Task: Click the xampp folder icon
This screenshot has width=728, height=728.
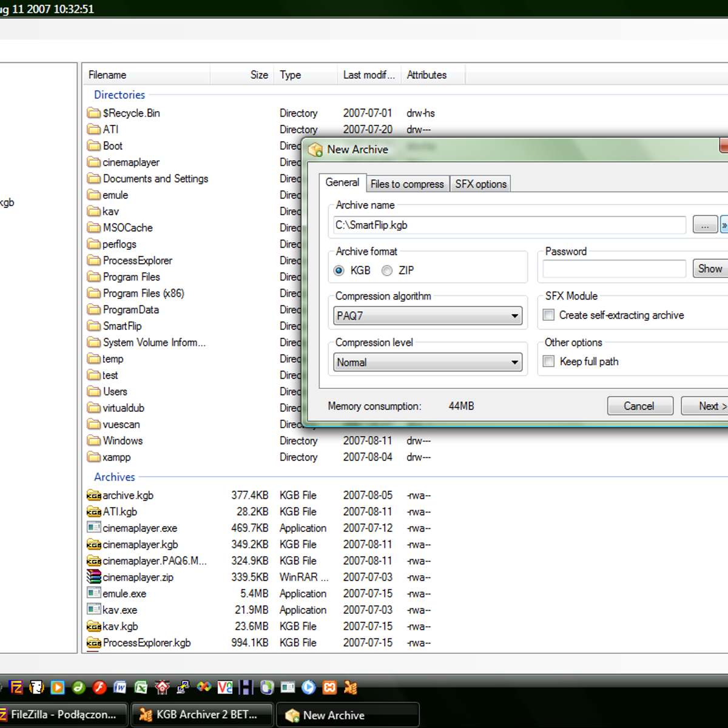Action: pos(93,457)
